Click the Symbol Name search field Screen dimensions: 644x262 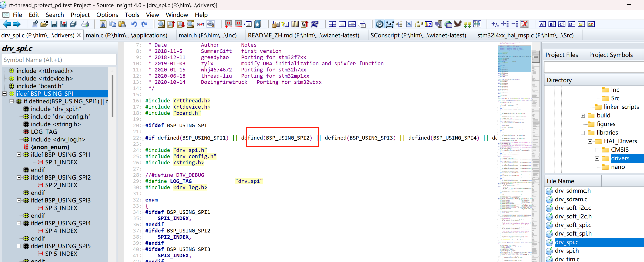pyautogui.click(x=59, y=60)
